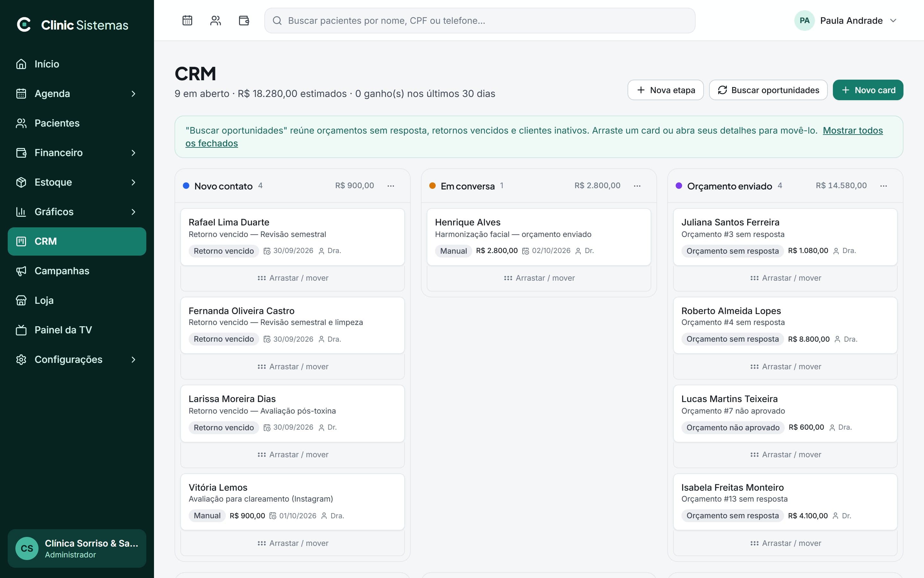This screenshot has height=578, width=924.
Task: Select CRM in sidebar
Action: click(77, 241)
